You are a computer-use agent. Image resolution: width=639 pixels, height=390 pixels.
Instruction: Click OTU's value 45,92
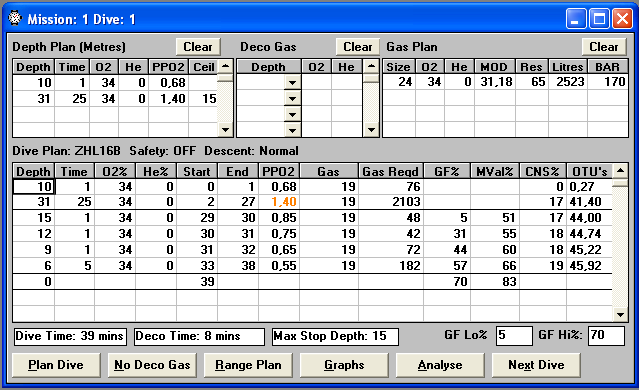point(589,266)
